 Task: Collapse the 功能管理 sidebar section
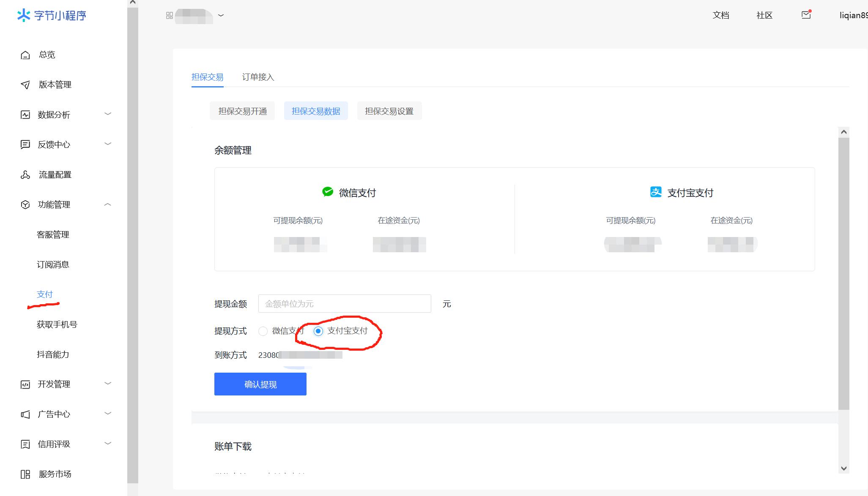click(108, 204)
